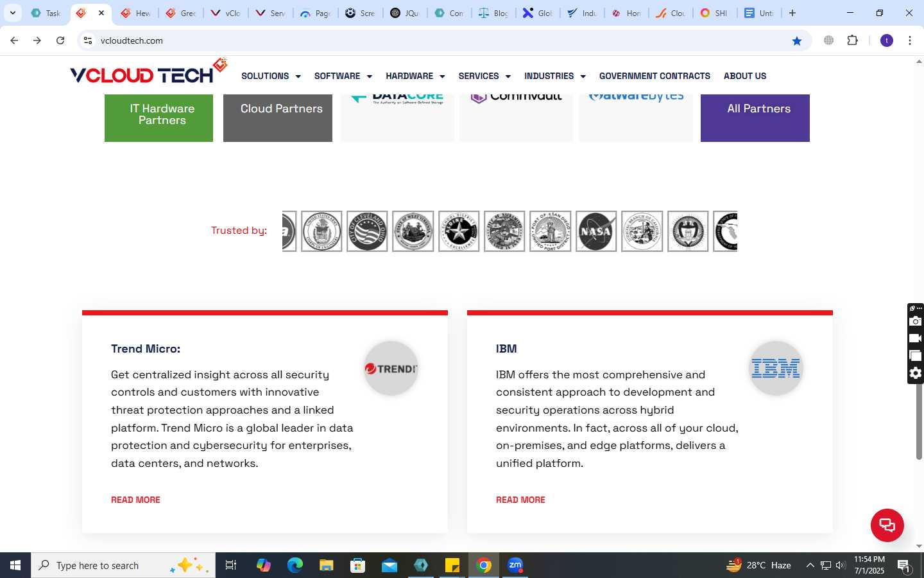
Task: Go forward in browser history
Action: (37, 40)
